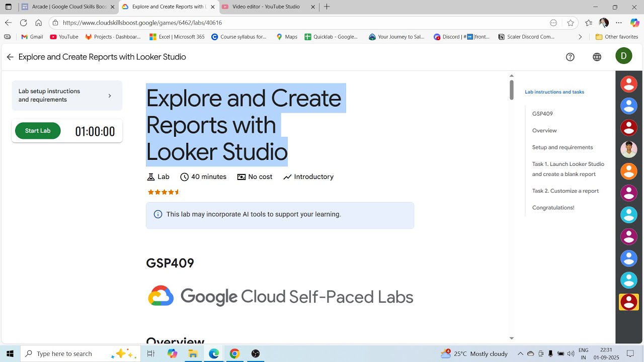Jump to Congratulations section
This screenshot has height=362, width=644.
[553, 208]
